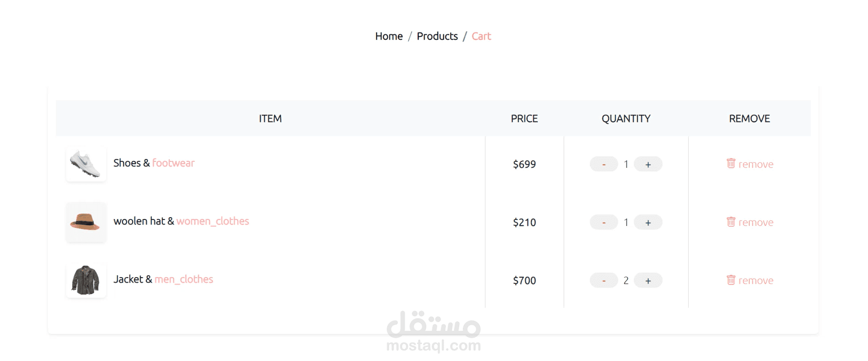Increase Shoes quantity with plus button

coord(648,164)
